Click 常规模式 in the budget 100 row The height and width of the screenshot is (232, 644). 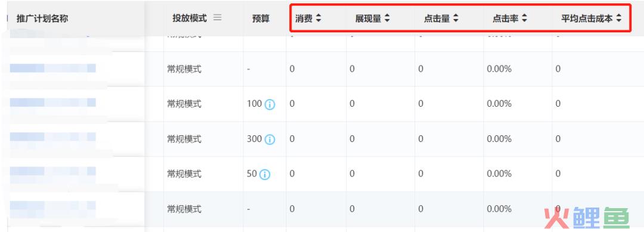pyautogui.click(x=184, y=104)
